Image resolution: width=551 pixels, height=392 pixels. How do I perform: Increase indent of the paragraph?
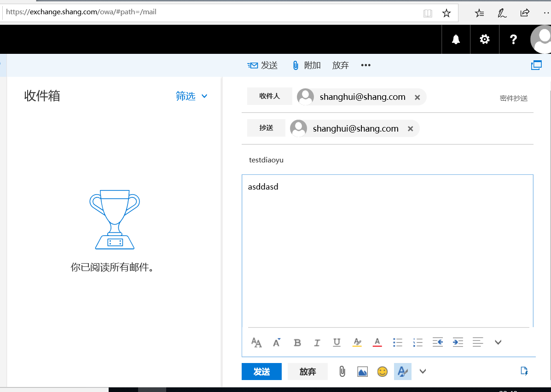pos(458,342)
